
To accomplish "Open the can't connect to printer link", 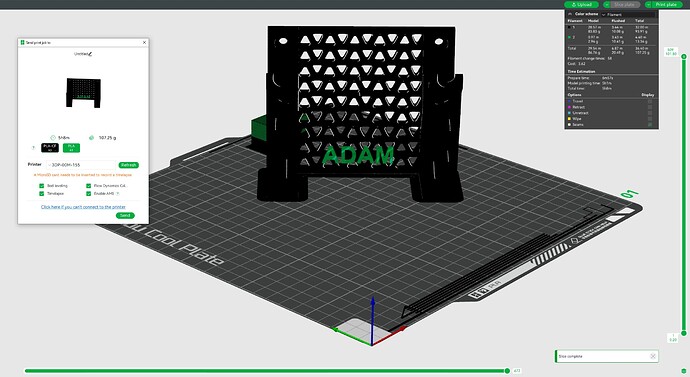I will [x=83, y=207].
